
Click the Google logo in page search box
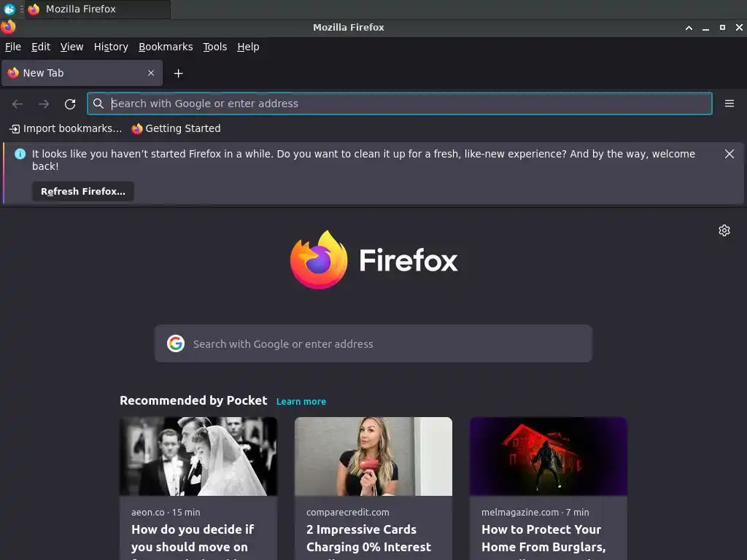pyautogui.click(x=176, y=343)
